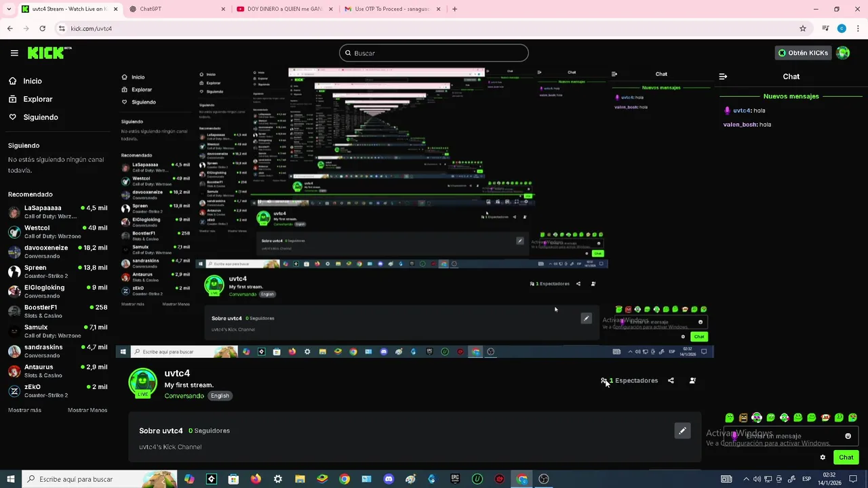
Task: Insert the brown box-face emote
Action: pyautogui.click(x=743, y=418)
